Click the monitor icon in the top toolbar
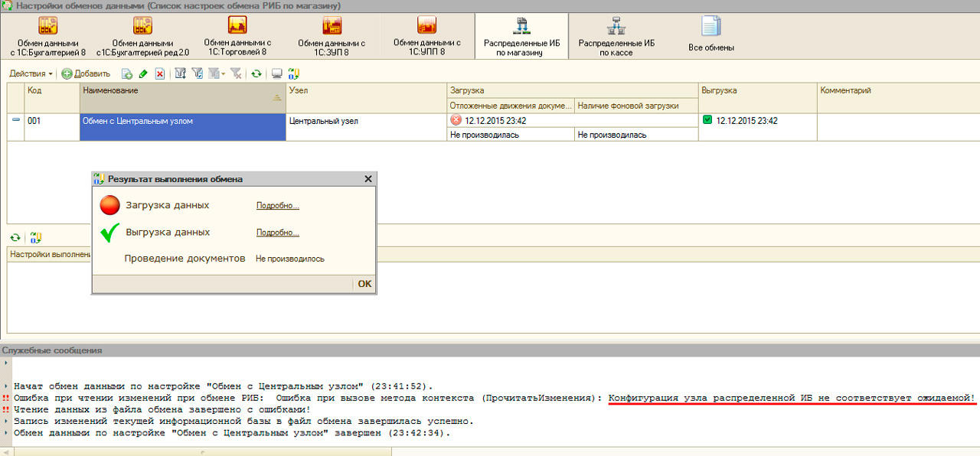 point(277,74)
